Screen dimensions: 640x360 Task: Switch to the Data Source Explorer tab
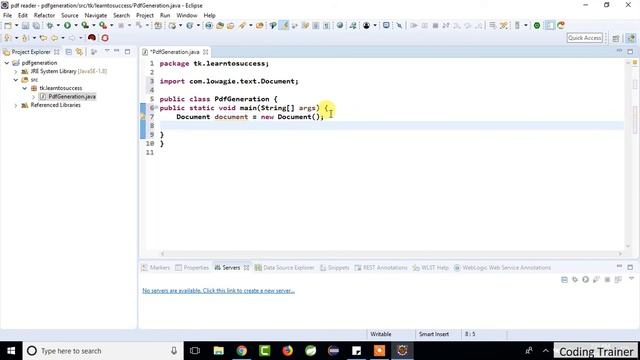point(284,268)
